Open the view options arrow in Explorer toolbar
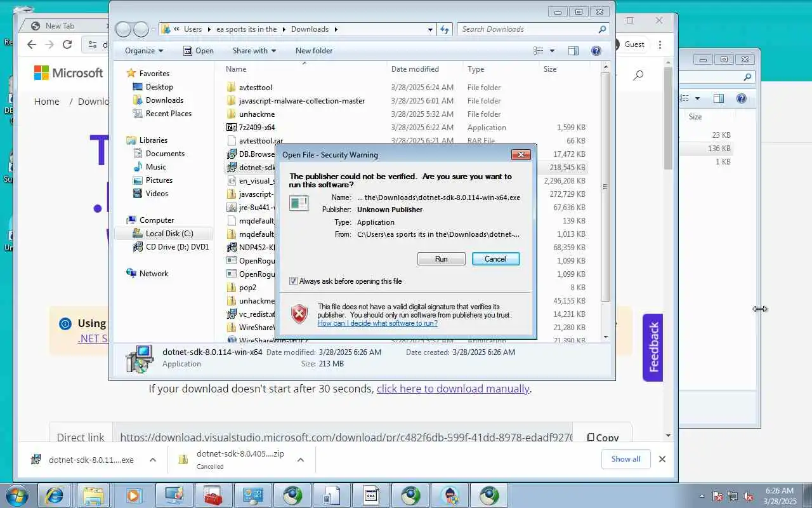 (552, 51)
